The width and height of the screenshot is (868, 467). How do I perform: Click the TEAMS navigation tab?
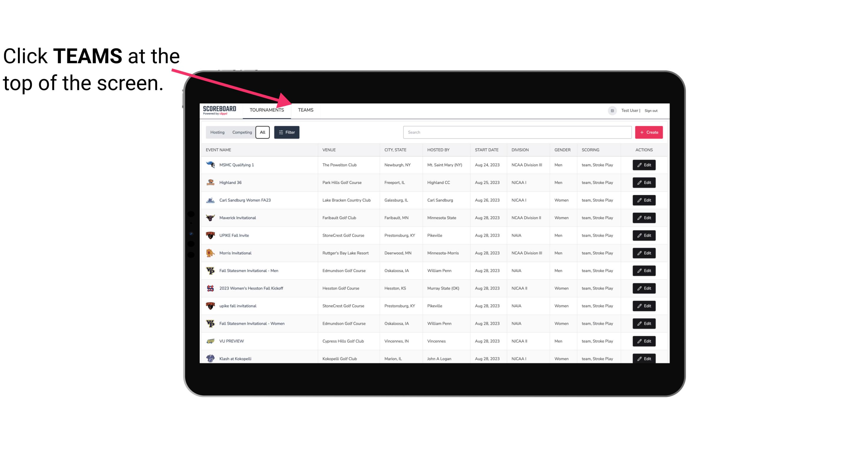pyautogui.click(x=305, y=110)
